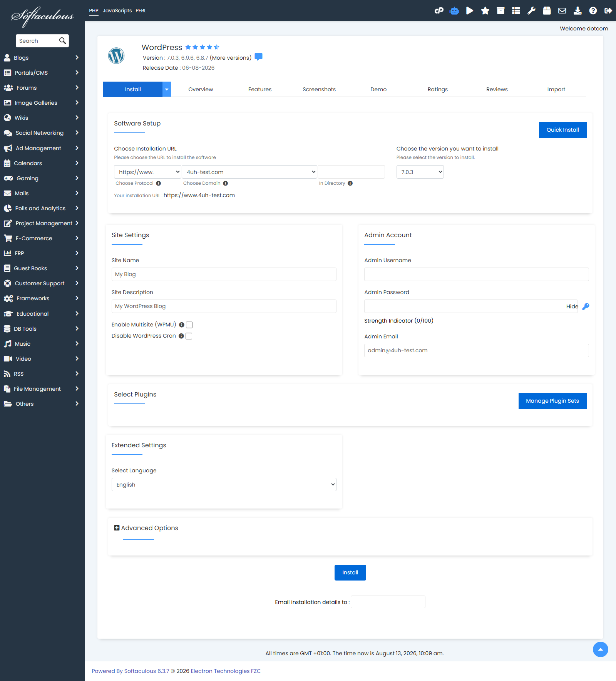616x681 pixels.
Task: Click the In Directory info icon
Action: point(350,183)
